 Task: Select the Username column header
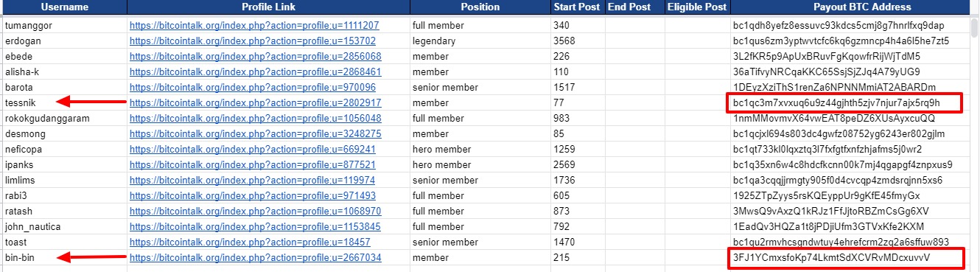(64, 7)
